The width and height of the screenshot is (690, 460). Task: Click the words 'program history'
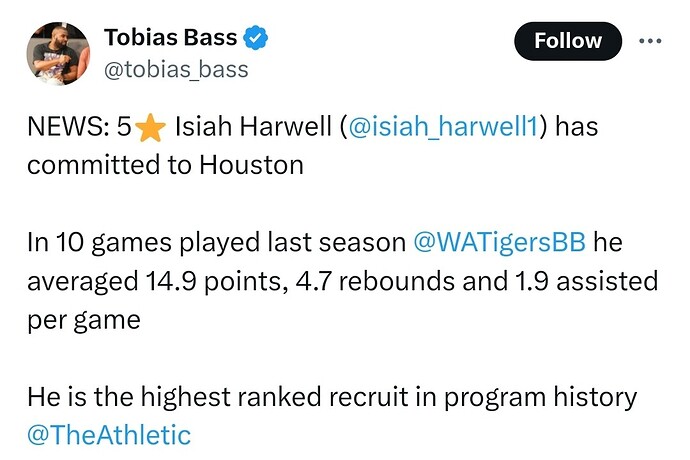tap(540, 398)
